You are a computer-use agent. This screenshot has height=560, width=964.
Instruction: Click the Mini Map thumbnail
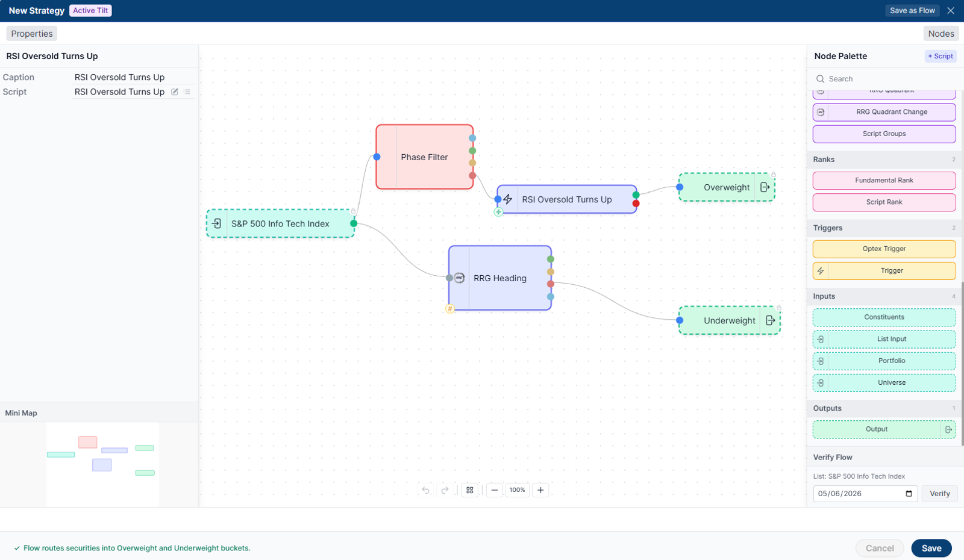pyautogui.click(x=103, y=464)
